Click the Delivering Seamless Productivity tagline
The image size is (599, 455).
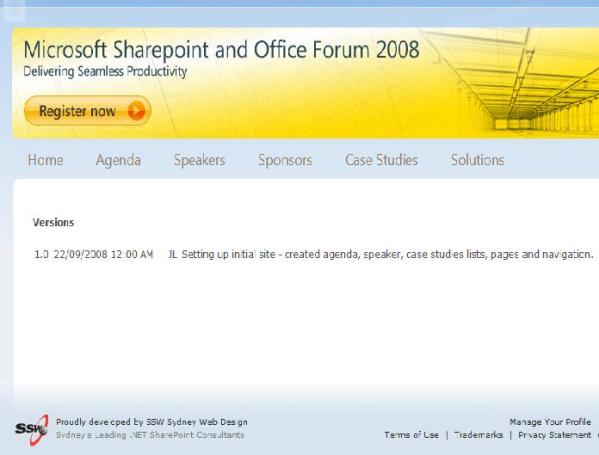coord(105,71)
